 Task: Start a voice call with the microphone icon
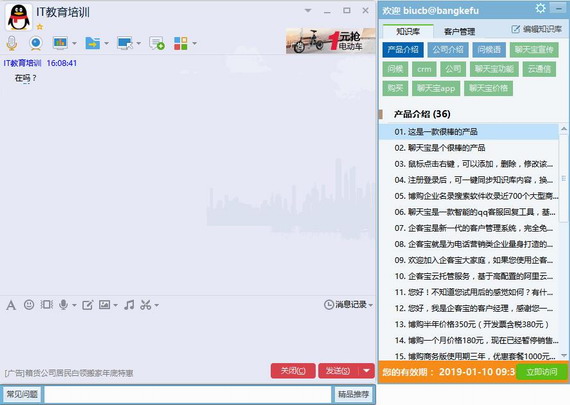[x=12, y=43]
